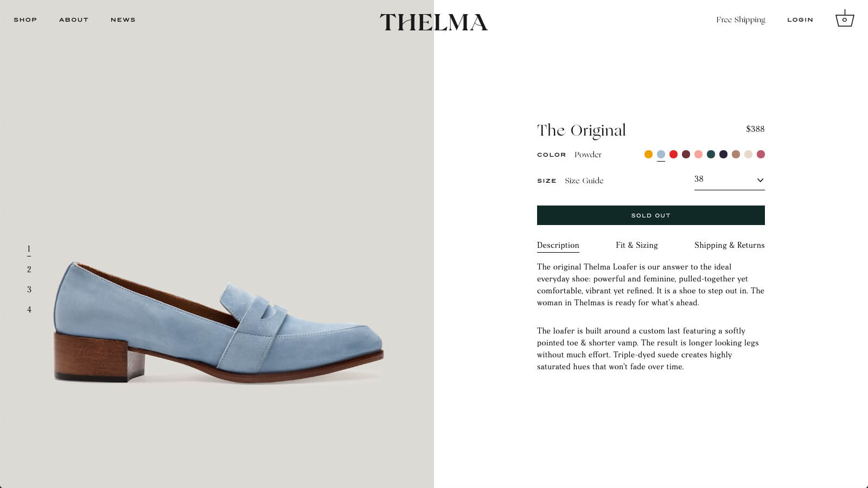Select the tan color swatch
Viewport: 868px width, 488px height.
click(x=736, y=155)
